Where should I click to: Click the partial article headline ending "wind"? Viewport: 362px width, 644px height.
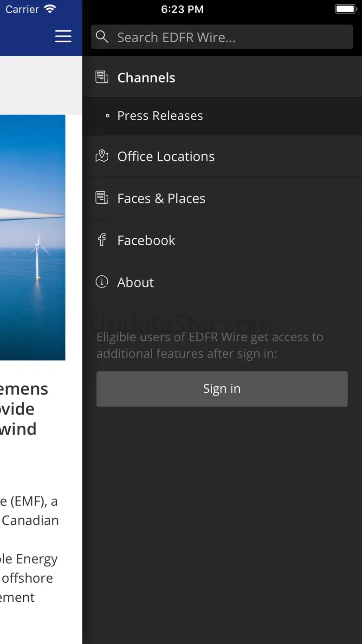point(24,409)
